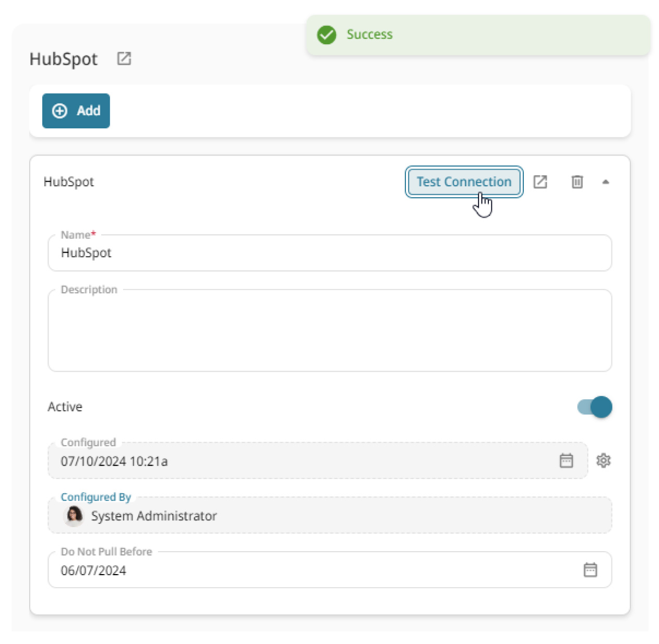This screenshot has width=659, height=644.
Task: Click the System Administrator avatar picture
Action: [x=74, y=516]
